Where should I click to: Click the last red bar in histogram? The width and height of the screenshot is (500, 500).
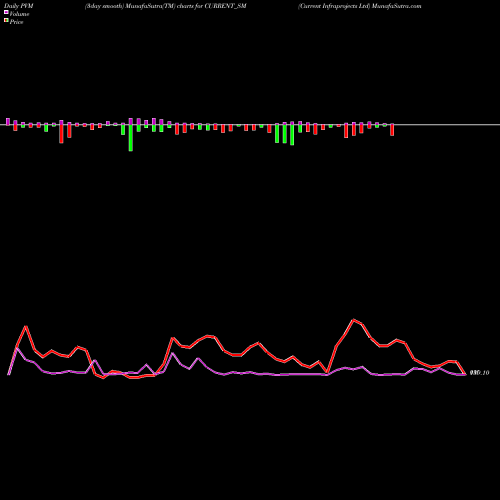(392, 130)
